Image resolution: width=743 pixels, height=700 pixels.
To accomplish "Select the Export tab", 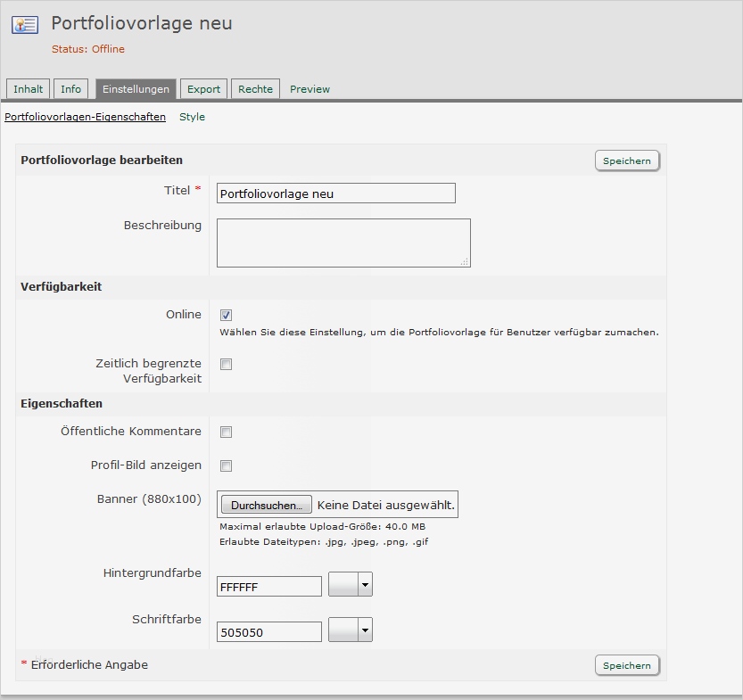I will pos(203,88).
